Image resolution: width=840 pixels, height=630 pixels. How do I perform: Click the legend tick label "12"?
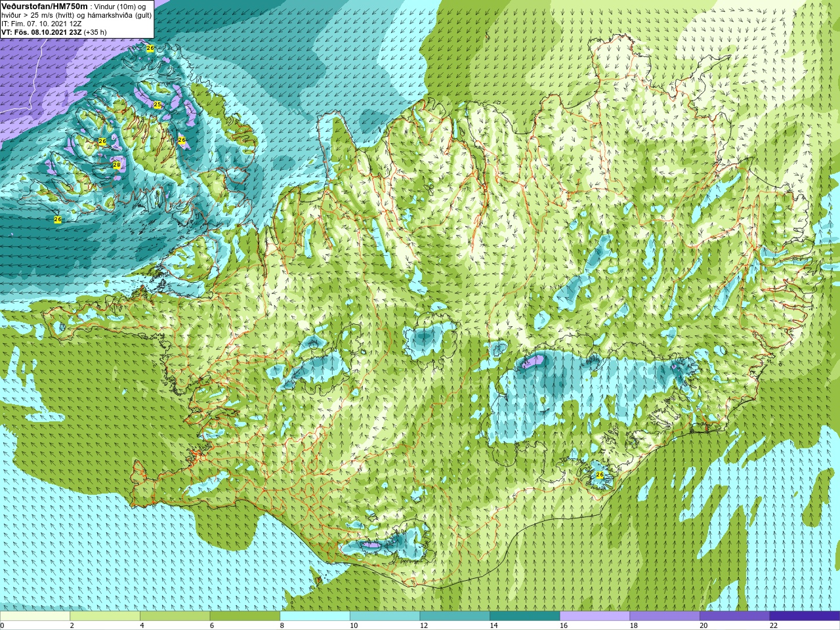click(x=424, y=625)
